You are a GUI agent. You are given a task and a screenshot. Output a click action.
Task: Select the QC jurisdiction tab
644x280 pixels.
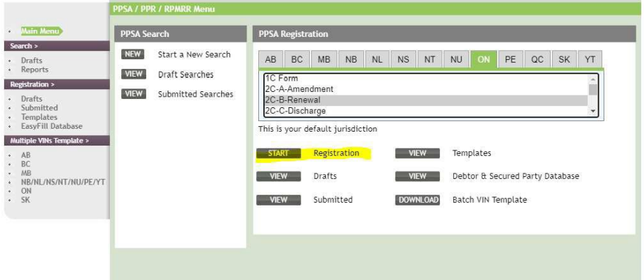point(537,60)
